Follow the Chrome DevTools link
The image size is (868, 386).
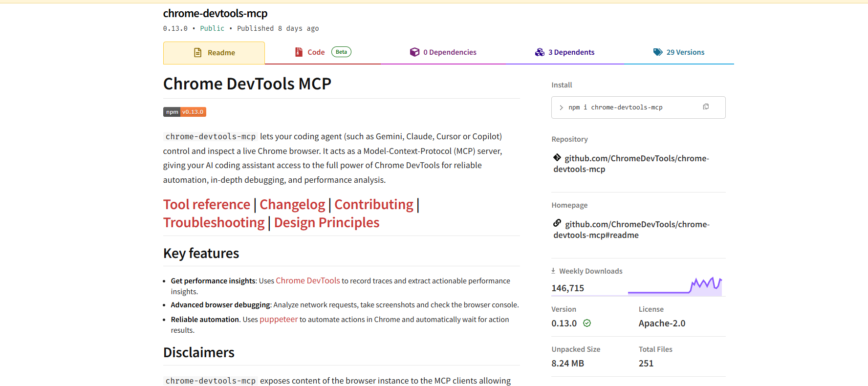[308, 280]
